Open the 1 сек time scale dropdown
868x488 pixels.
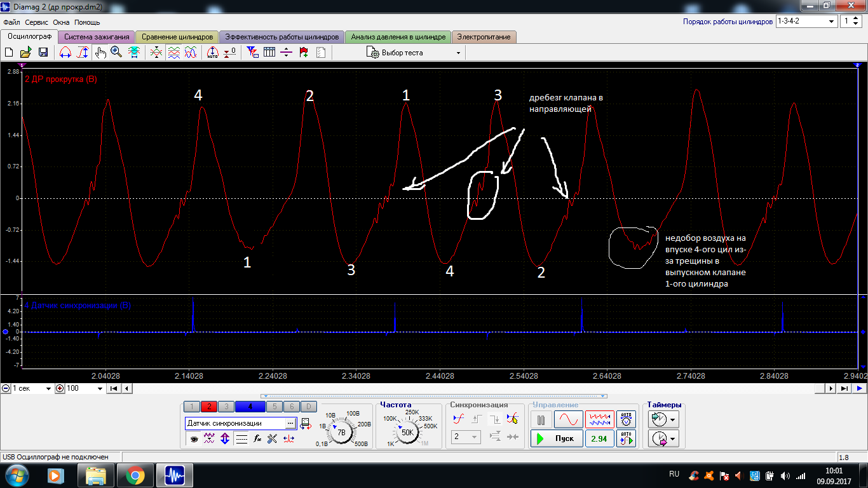pyautogui.click(x=32, y=388)
